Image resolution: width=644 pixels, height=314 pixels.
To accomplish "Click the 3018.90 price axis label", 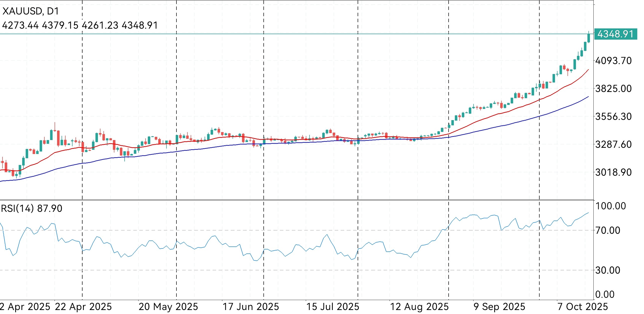I will (x=613, y=172).
